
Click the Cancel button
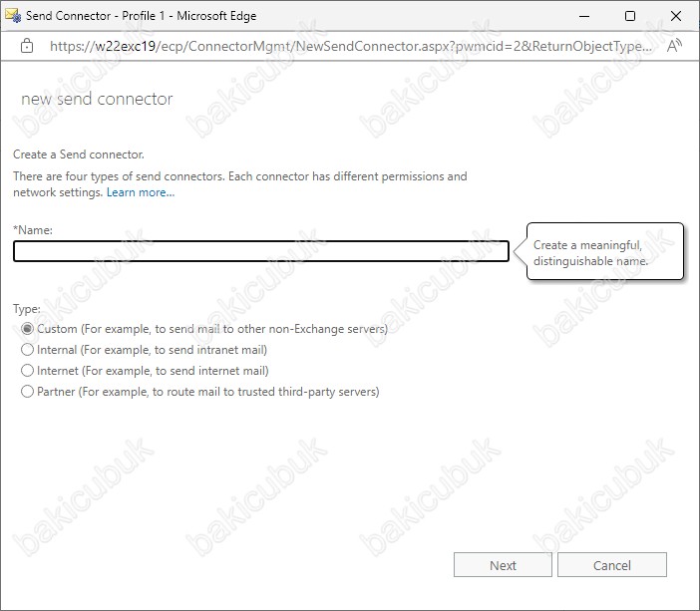(x=612, y=565)
